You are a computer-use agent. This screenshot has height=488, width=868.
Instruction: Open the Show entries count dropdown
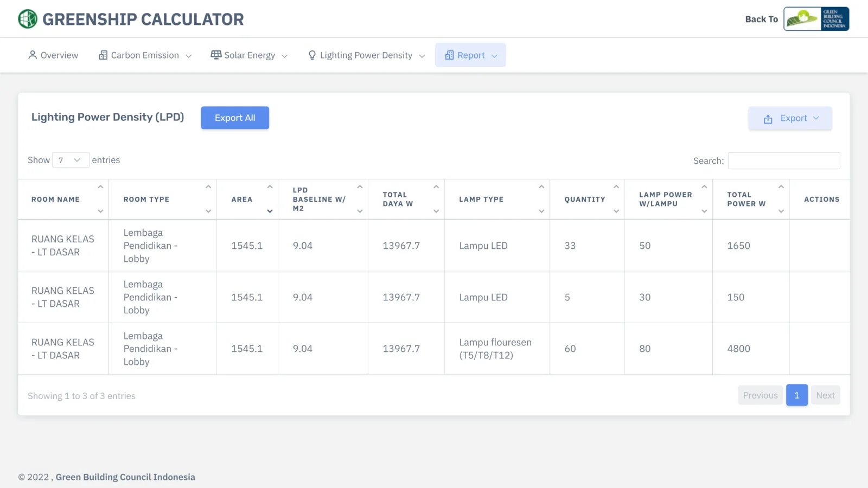tap(71, 160)
